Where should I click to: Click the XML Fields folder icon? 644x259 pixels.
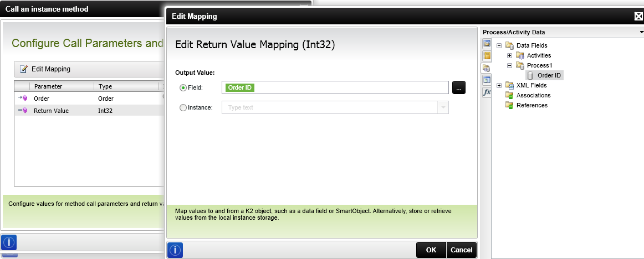pos(509,85)
